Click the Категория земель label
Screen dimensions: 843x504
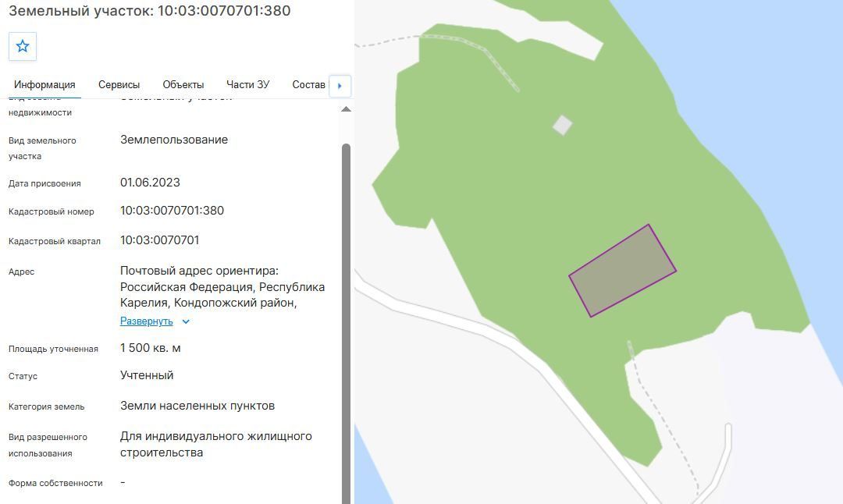(46, 406)
